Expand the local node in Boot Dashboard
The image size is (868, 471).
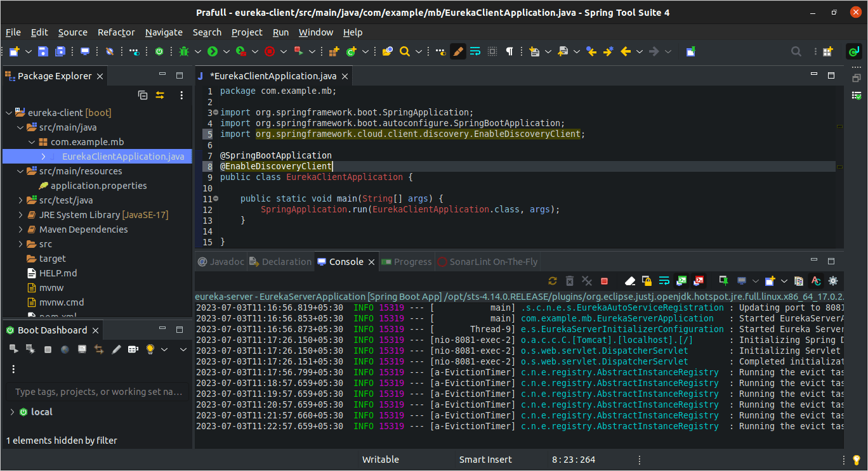pos(11,411)
